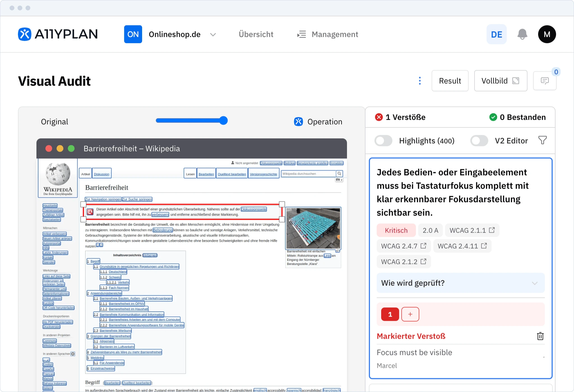Open the comments panel with zero badge

coord(545,81)
